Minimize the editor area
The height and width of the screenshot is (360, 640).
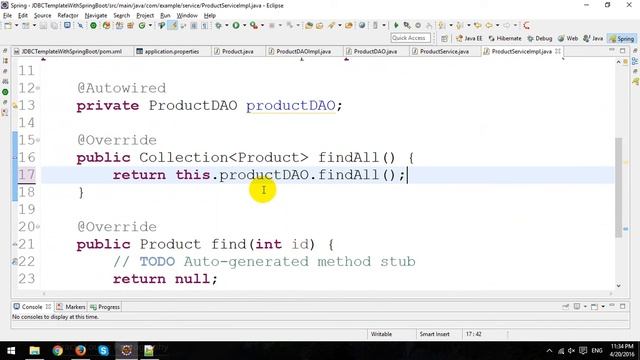click(x=611, y=50)
